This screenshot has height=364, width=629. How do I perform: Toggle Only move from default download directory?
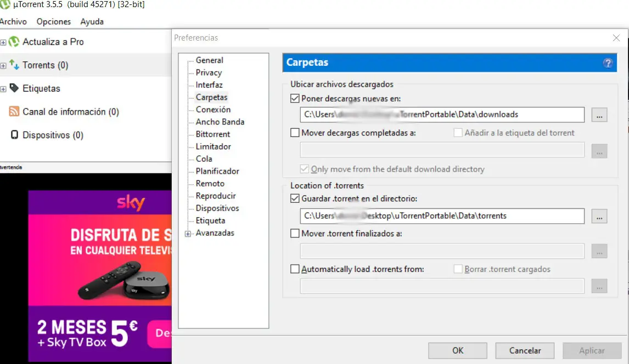tap(305, 169)
